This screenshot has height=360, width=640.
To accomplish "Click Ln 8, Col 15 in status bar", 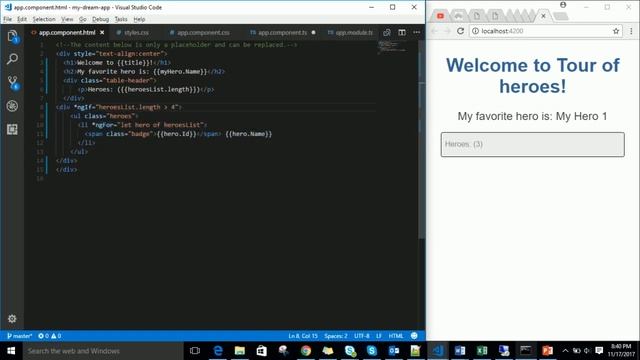I will (x=303, y=336).
